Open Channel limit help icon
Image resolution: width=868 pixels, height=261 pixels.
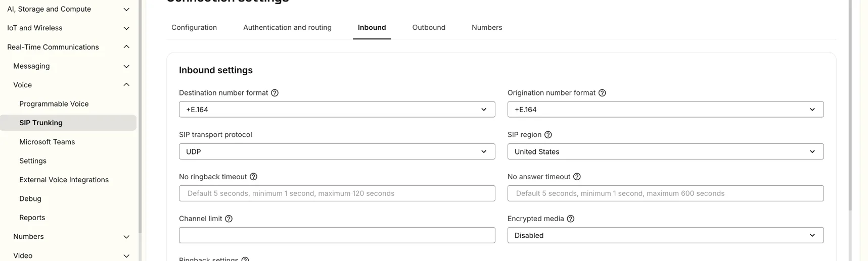pos(229,219)
